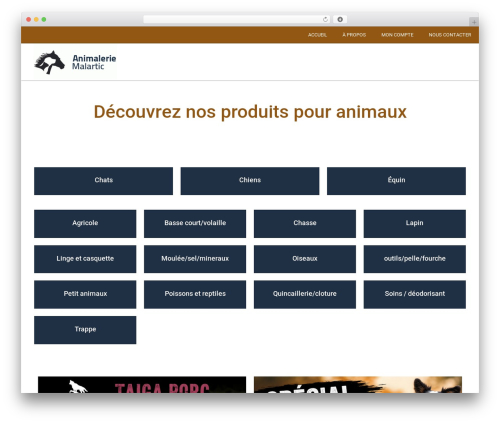The height and width of the screenshot is (423, 500).
Task: Click the Taiga Porc promotional banner
Action: coord(142,385)
